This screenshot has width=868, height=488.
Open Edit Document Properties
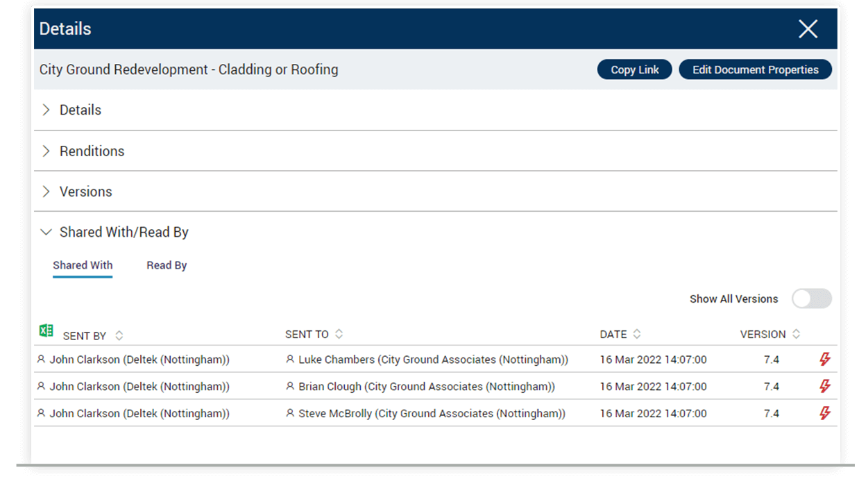click(x=755, y=69)
